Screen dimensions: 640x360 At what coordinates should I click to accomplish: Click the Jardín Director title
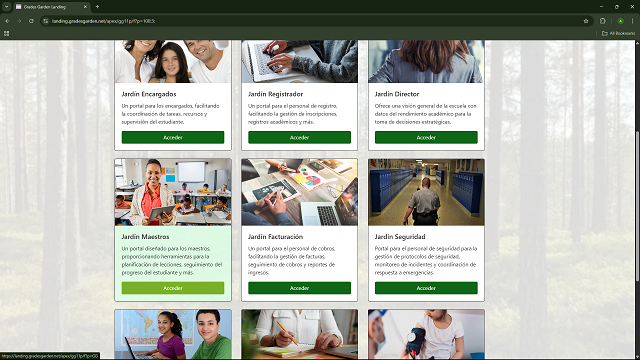[x=397, y=94]
